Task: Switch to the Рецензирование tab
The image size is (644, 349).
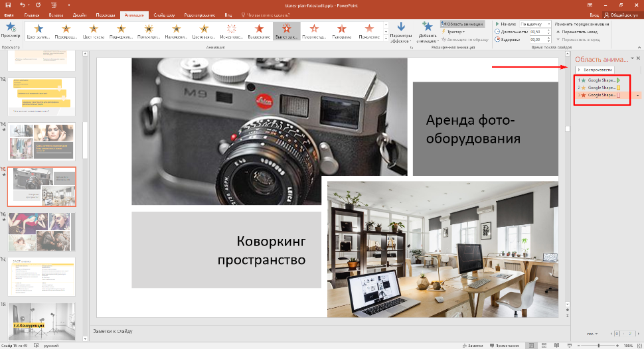Action: (x=200, y=15)
